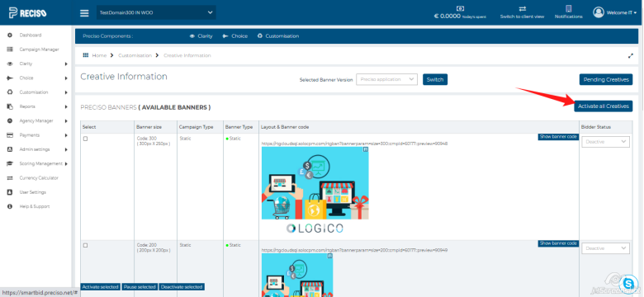This screenshot has width=644, height=297.
Task: Open Dashboard gear icon in sidebar
Action: 10,35
